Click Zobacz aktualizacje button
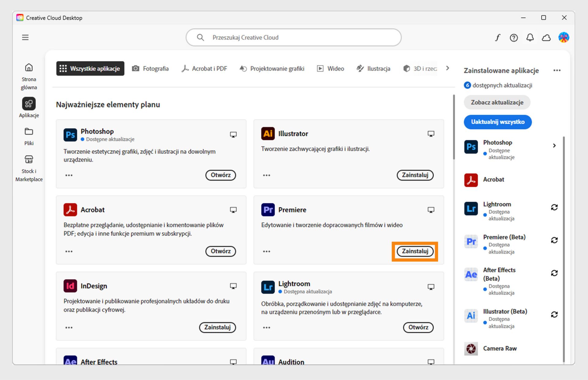This screenshot has height=380, width=588. pos(497,102)
